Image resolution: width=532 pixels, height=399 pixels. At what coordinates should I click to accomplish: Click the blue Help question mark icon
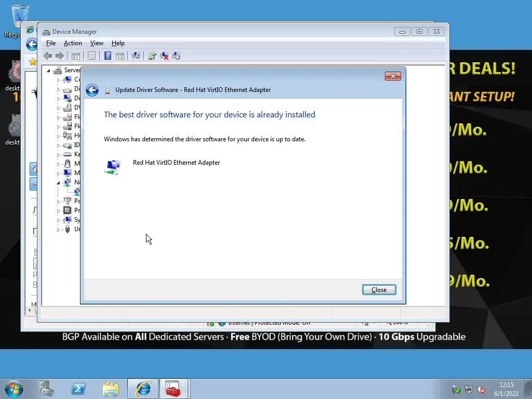[x=108, y=56]
